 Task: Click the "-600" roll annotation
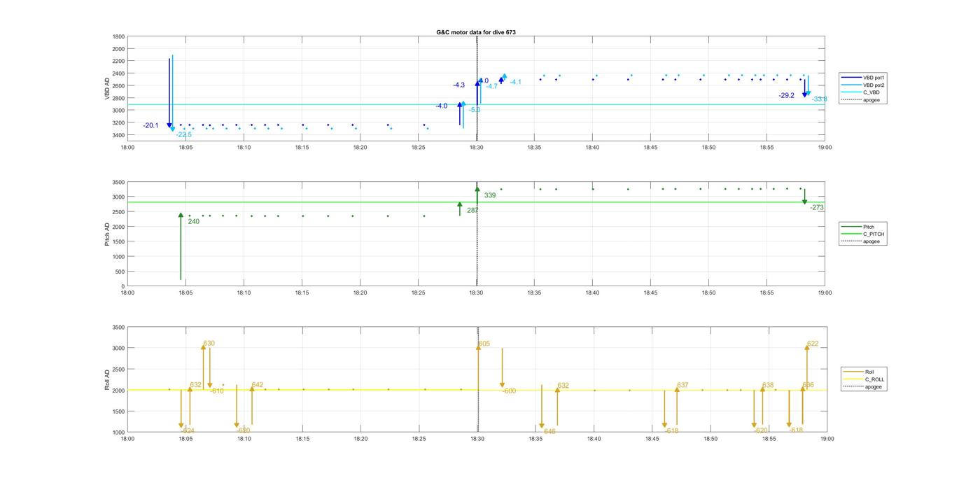509,391
